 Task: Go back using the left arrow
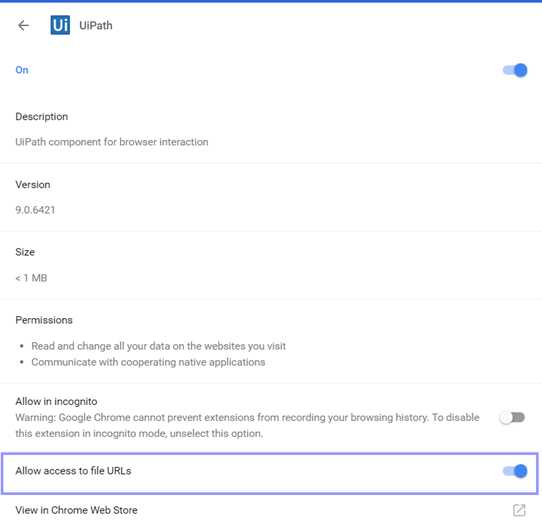23,25
